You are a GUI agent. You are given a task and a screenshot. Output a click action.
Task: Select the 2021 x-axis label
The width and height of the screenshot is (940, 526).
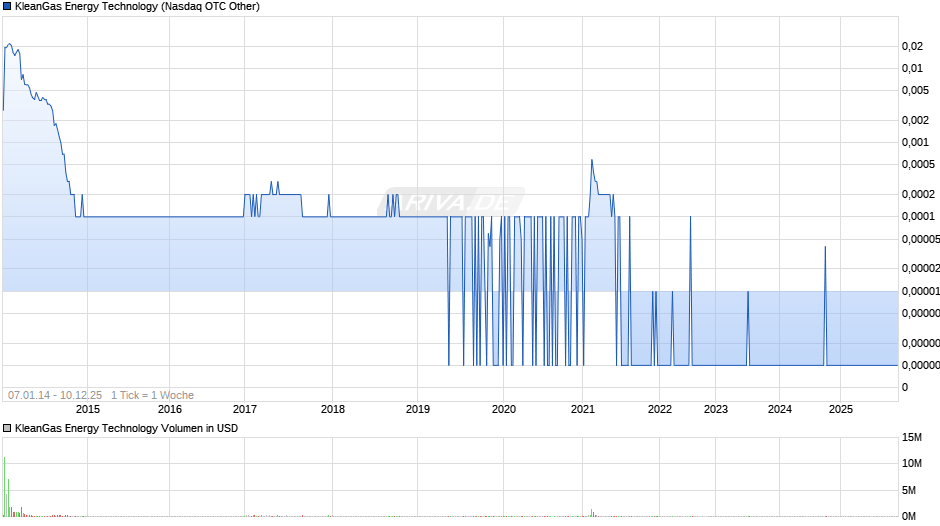(x=583, y=409)
